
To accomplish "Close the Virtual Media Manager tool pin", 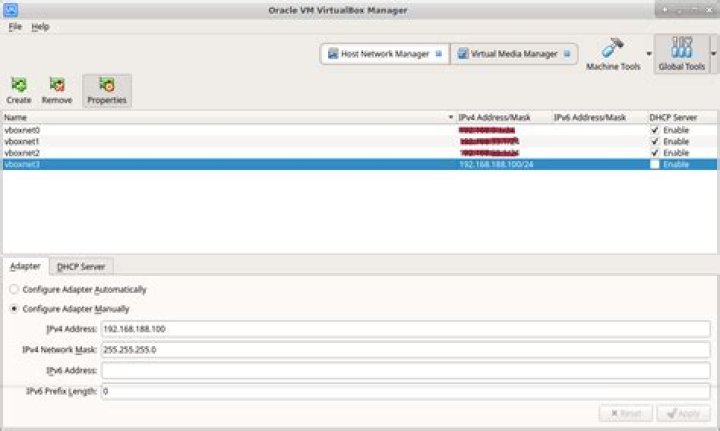I will pyautogui.click(x=567, y=54).
